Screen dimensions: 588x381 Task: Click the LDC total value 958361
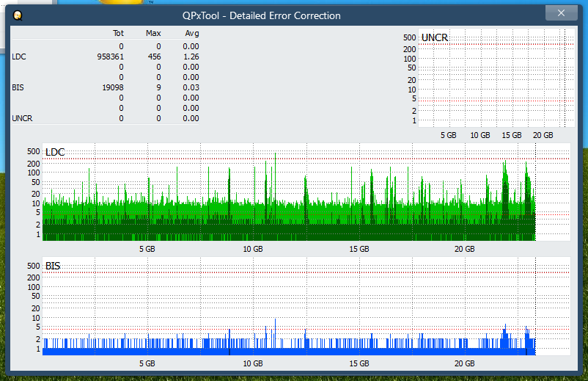coord(111,57)
